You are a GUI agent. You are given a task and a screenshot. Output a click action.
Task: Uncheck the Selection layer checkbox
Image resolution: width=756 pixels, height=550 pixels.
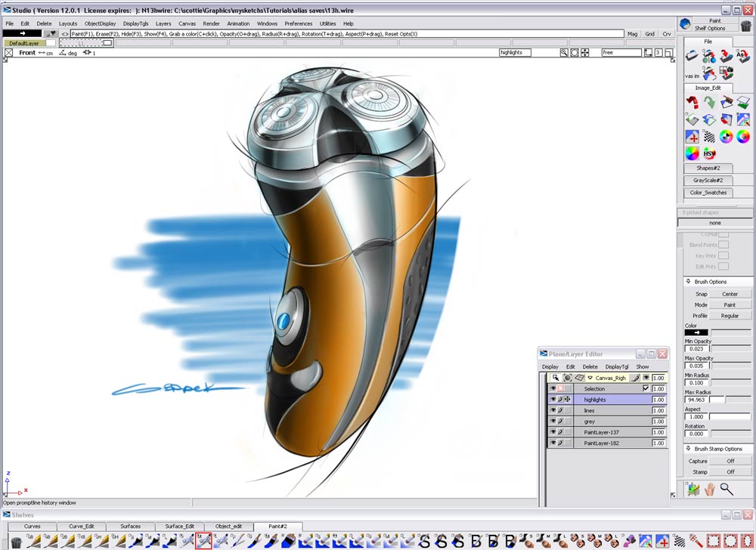(646, 388)
